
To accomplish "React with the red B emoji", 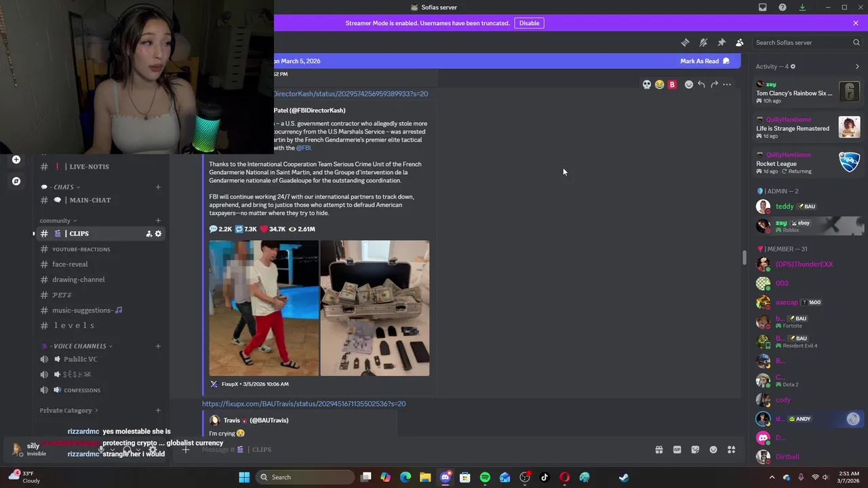I will point(672,85).
